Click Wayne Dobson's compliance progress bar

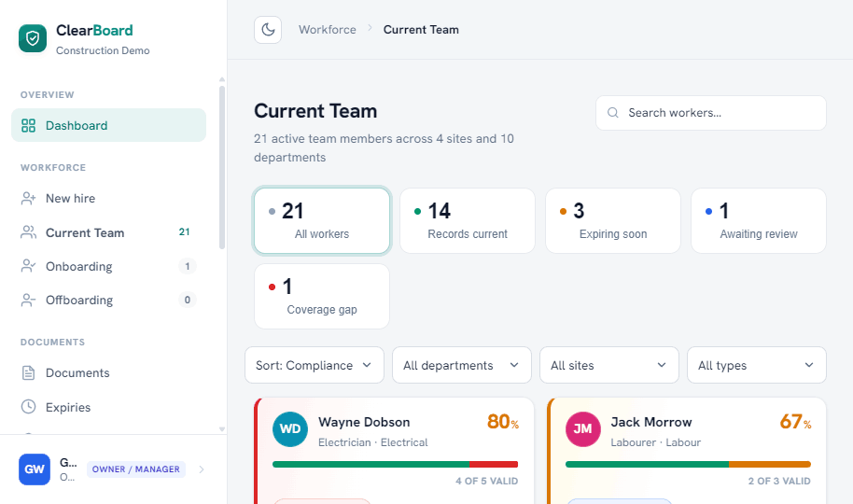click(395, 464)
